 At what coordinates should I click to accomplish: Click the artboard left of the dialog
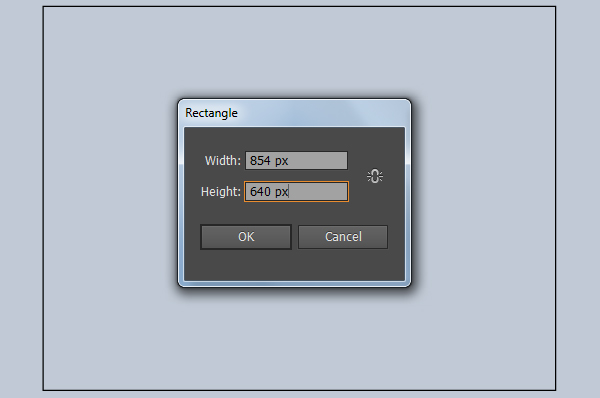click(110, 193)
